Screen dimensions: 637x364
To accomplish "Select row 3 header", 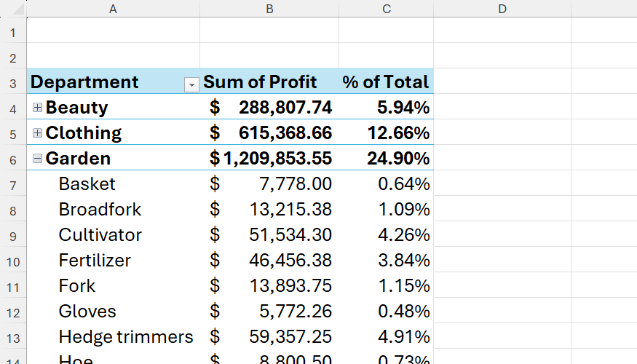I will click(13, 83).
